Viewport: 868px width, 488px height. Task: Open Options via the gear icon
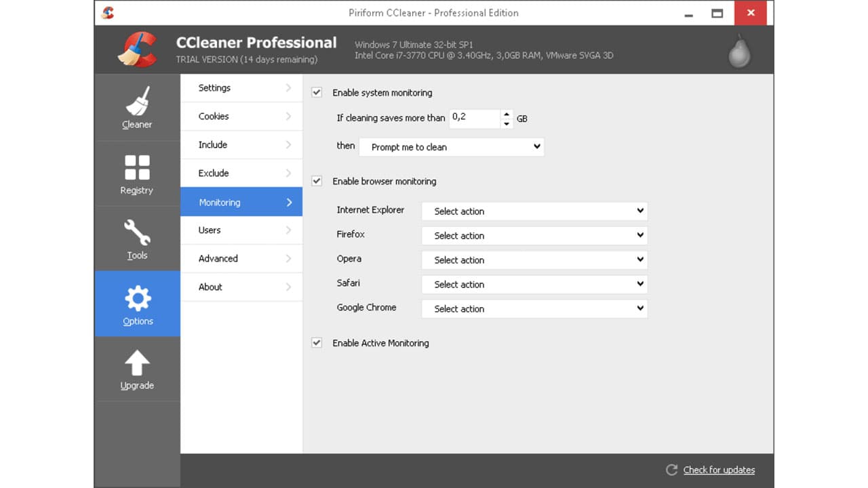pos(137,298)
